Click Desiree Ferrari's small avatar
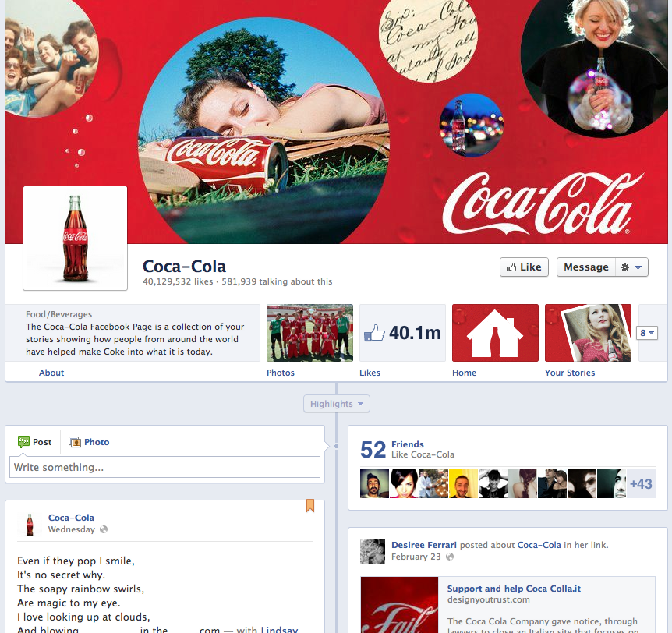This screenshot has height=633, width=672. (373, 552)
